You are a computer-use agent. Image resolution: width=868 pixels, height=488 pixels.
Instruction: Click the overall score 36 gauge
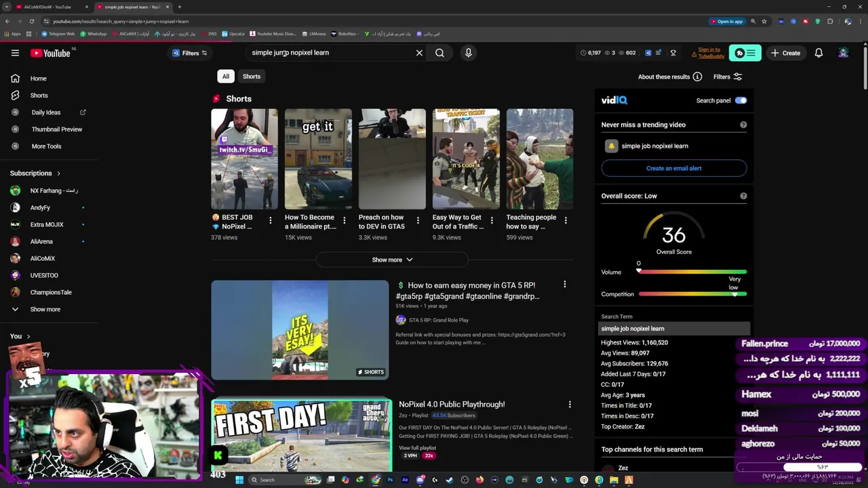click(x=673, y=234)
